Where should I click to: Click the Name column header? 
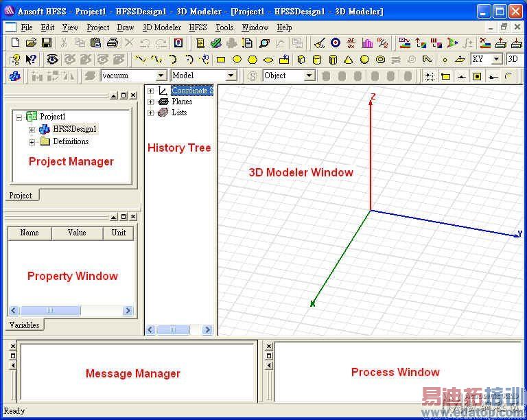coord(30,233)
